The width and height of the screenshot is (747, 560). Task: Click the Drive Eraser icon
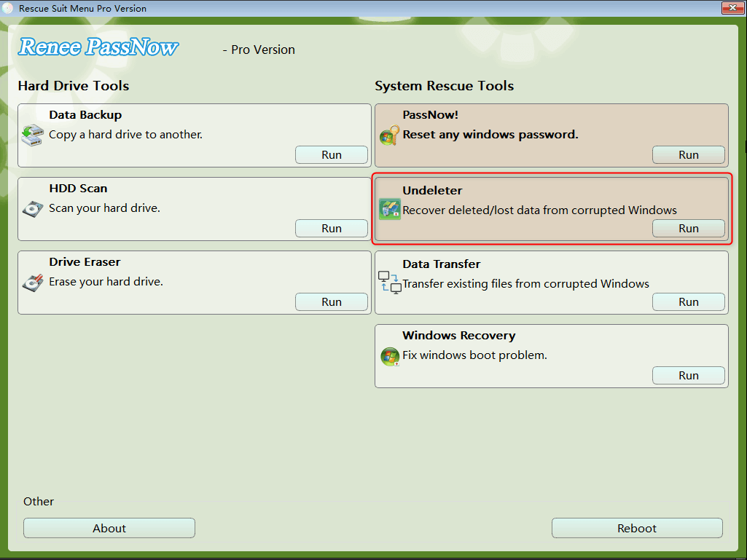32,283
